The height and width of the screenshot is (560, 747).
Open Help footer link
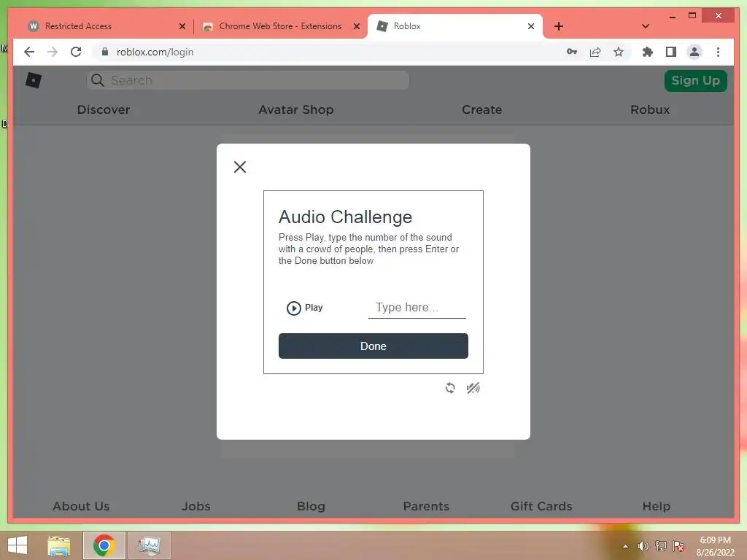pyautogui.click(x=656, y=506)
